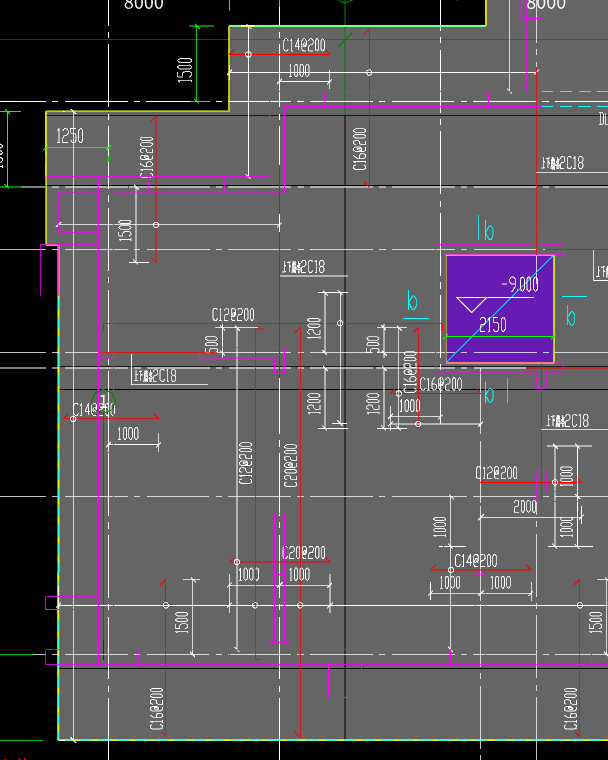The image size is (608, 760).
Task: Click the "1000" dimension right of circled 1
Action: (x=128, y=433)
